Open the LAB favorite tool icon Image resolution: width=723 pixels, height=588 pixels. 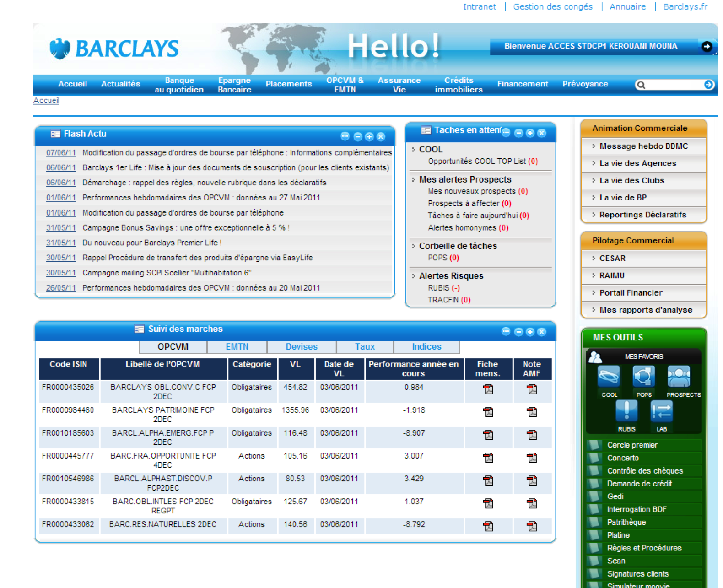tap(661, 411)
